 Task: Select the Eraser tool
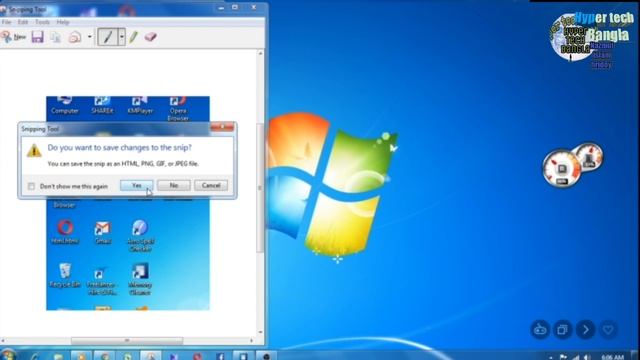click(x=151, y=37)
